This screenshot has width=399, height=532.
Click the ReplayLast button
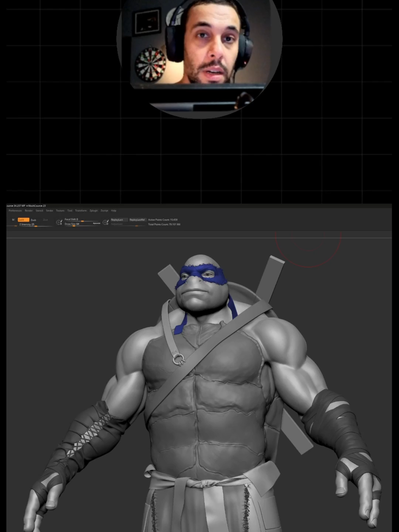click(119, 220)
